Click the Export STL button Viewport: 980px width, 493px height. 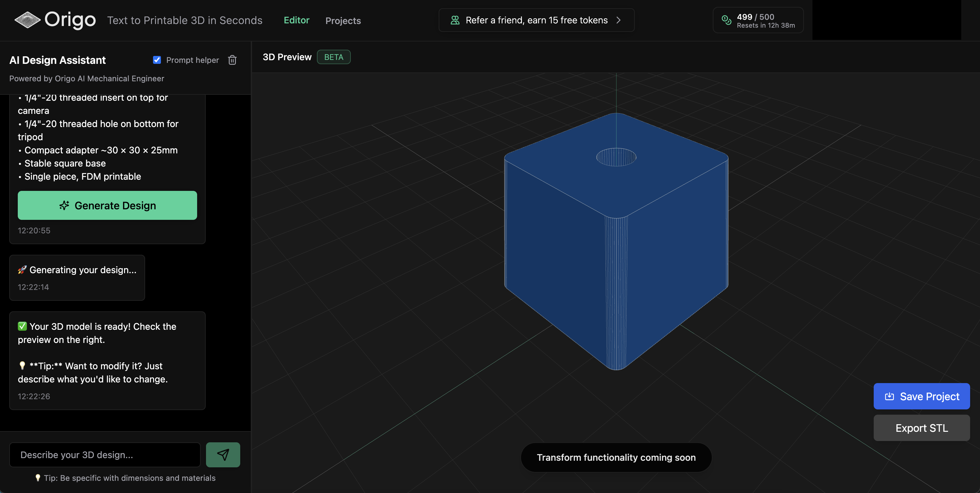pyautogui.click(x=921, y=428)
